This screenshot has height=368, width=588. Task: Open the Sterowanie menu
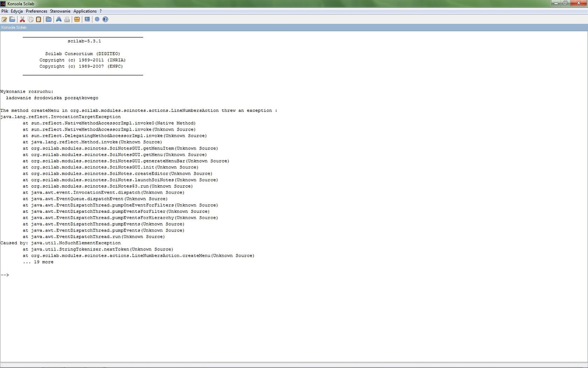pos(60,11)
